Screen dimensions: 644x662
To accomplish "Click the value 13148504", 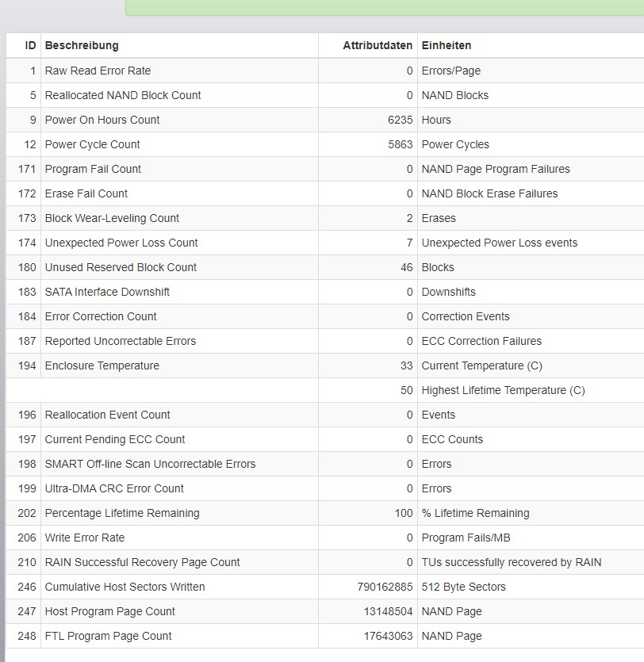I will click(x=388, y=611).
